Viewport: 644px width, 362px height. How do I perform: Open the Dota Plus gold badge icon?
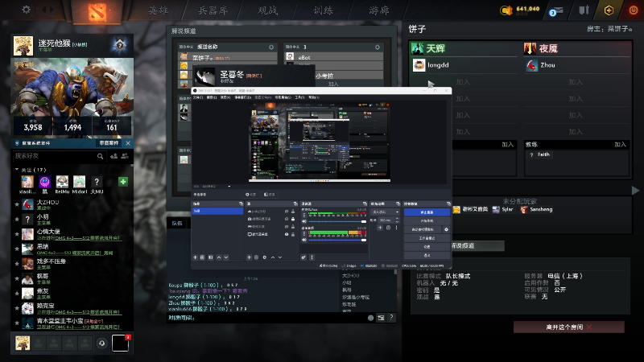coord(609,10)
